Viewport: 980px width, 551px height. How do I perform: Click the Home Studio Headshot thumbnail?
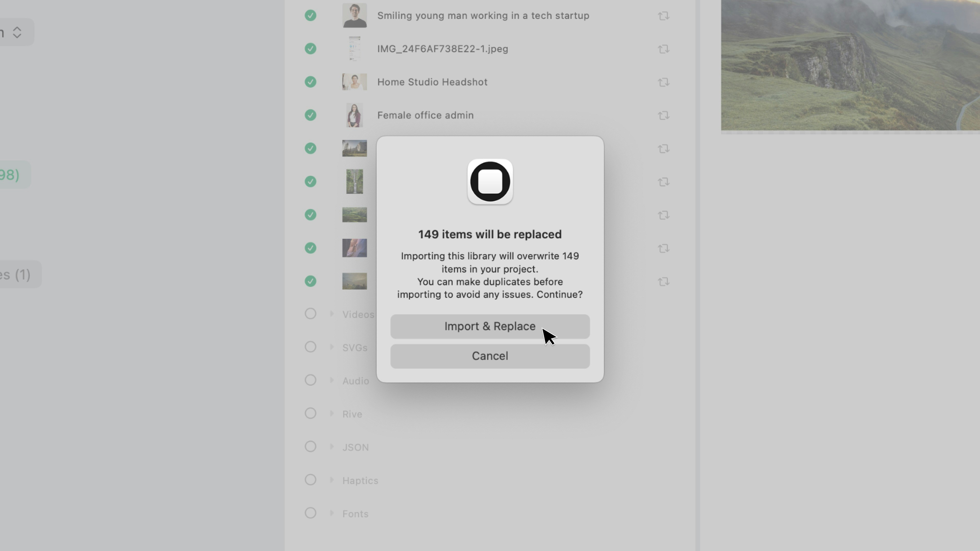click(x=354, y=82)
